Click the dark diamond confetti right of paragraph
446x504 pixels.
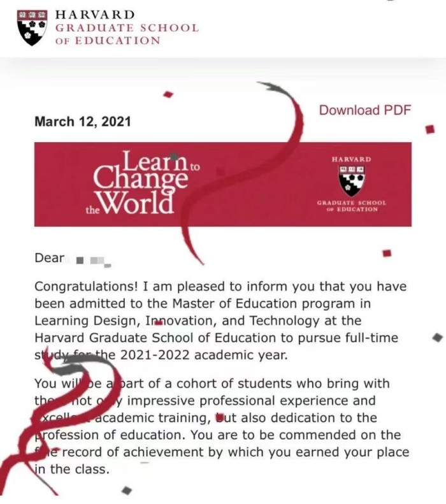436,337
